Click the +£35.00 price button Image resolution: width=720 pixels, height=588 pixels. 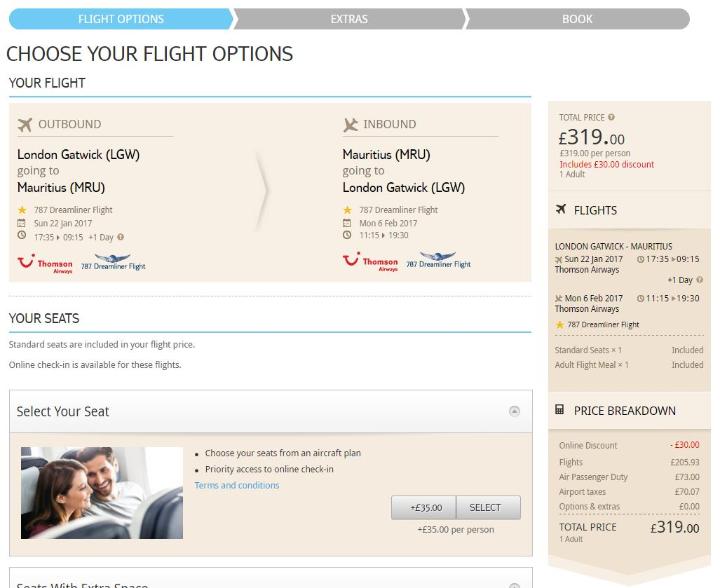coord(424,507)
